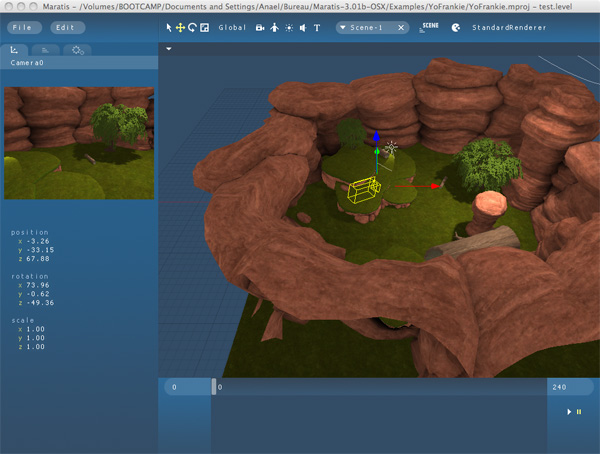The image size is (600, 454).
Task: Add a light with the sun icon
Action: tap(289, 28)
